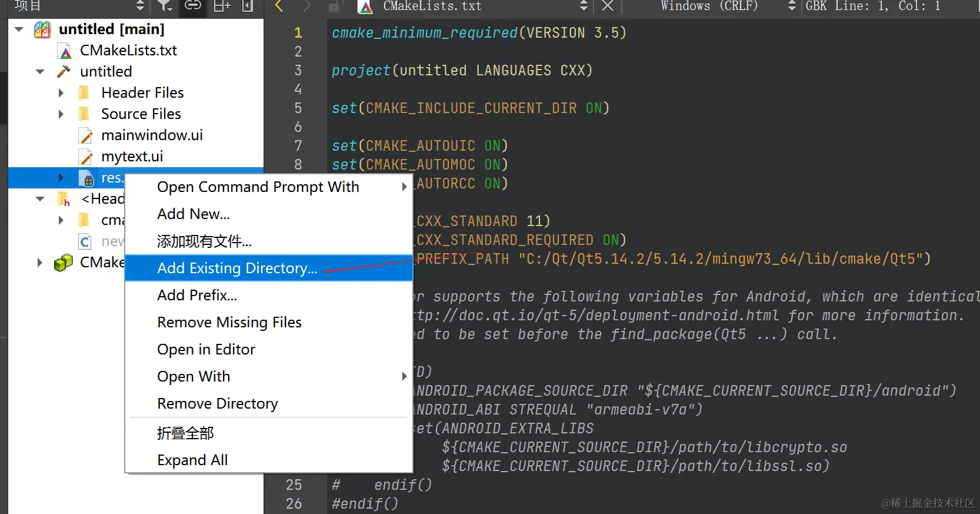Click the #endif() line in the editor
Image resolution: width=980 pixels, height=514 pixels.
click(365, 503)
